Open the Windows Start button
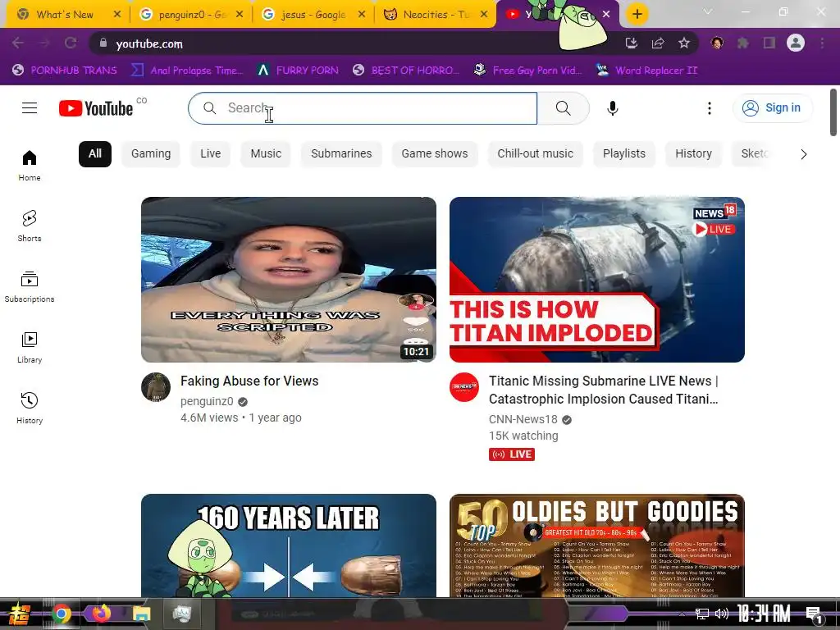The height and width of the screenshot is (630, 840). 20,614
